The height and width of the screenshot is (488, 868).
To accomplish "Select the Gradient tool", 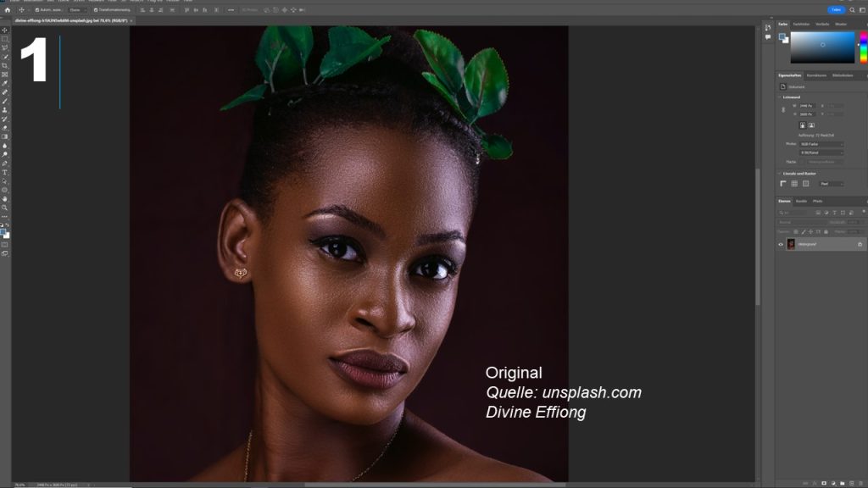I will [5, 136].
